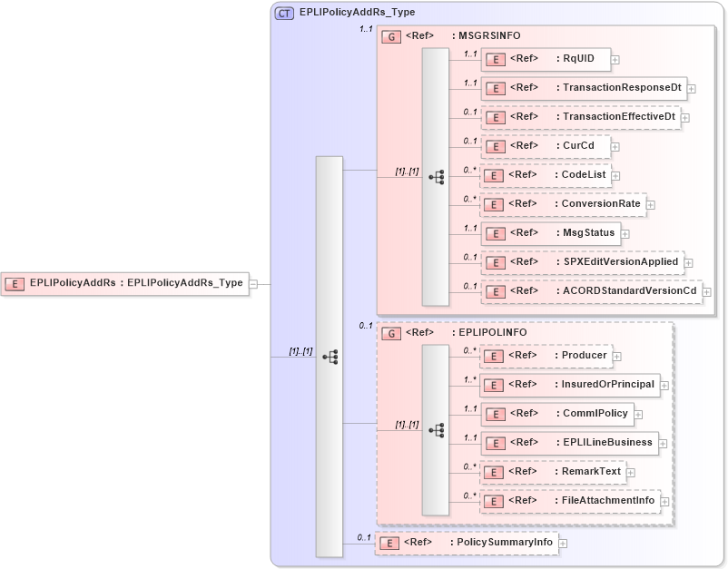Expand the FileAttachmentInfo element
This screenshot has height=569, width=728.
coord(665,500)
